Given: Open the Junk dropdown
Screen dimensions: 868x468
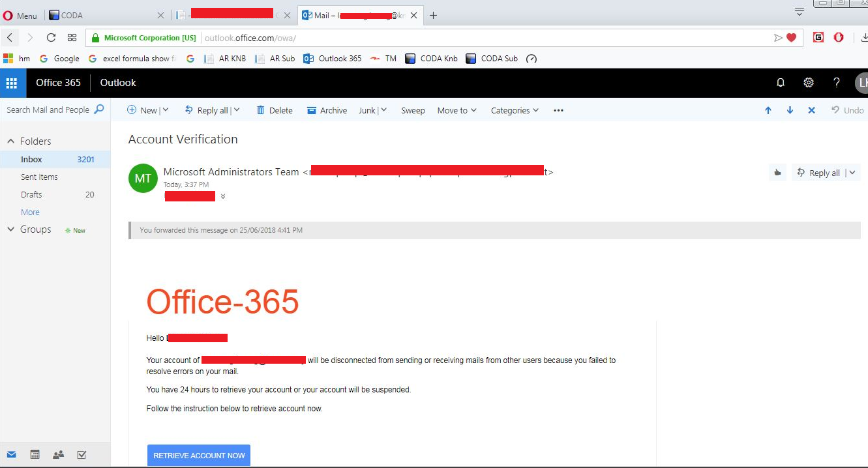Looking at the screenshot, I should [372, 110].
